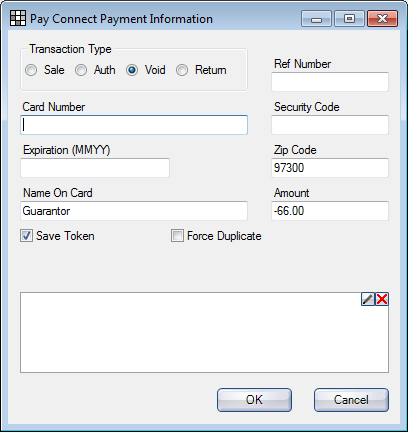The width and height of the screenshot is (408, 432).
Task: Click the Ref Number input field
Action: pos(330,82)
